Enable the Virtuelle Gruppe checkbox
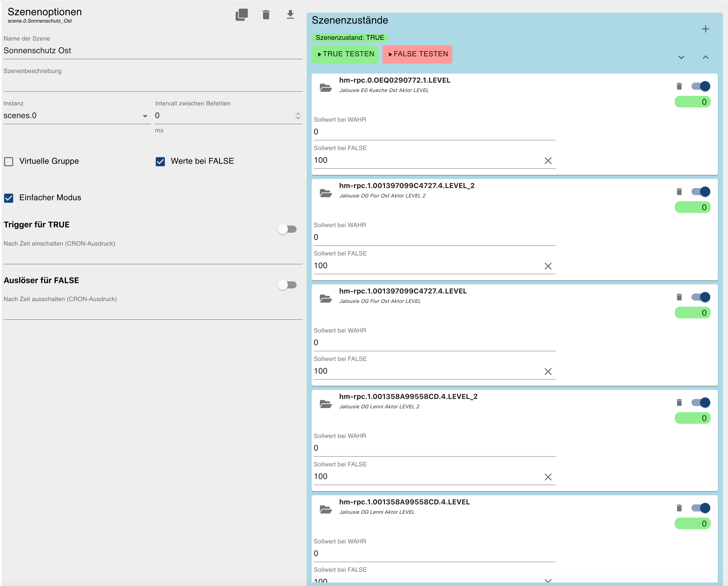 [x=9, y=162]
